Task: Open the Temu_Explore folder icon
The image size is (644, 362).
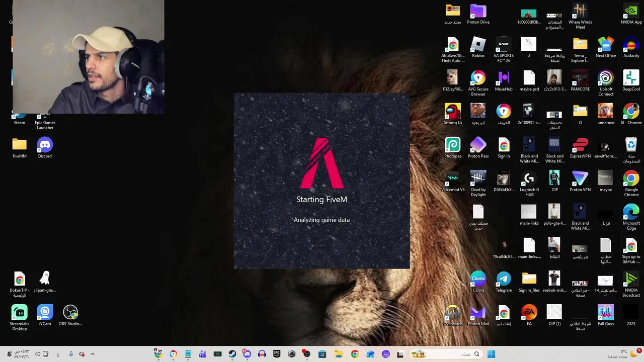Action: [x=580, y=50]
